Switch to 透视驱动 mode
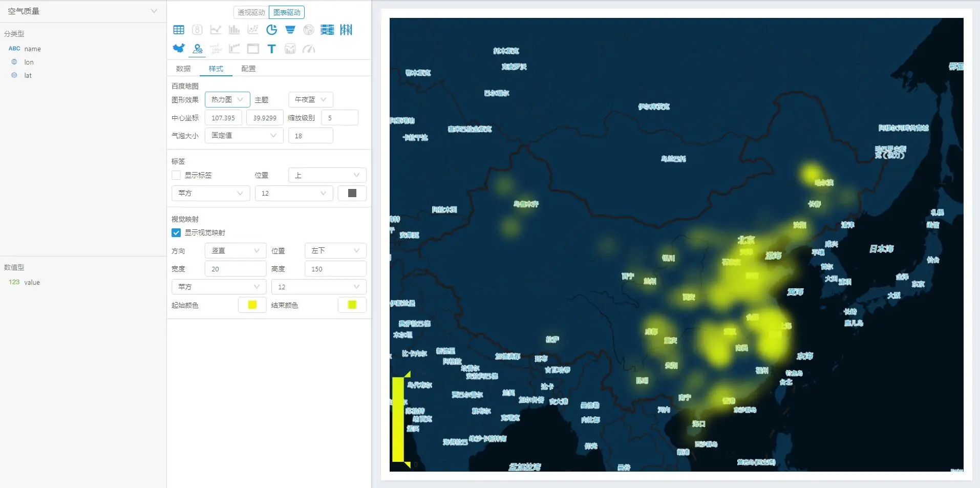980x488 pixels. click(251, 12)
